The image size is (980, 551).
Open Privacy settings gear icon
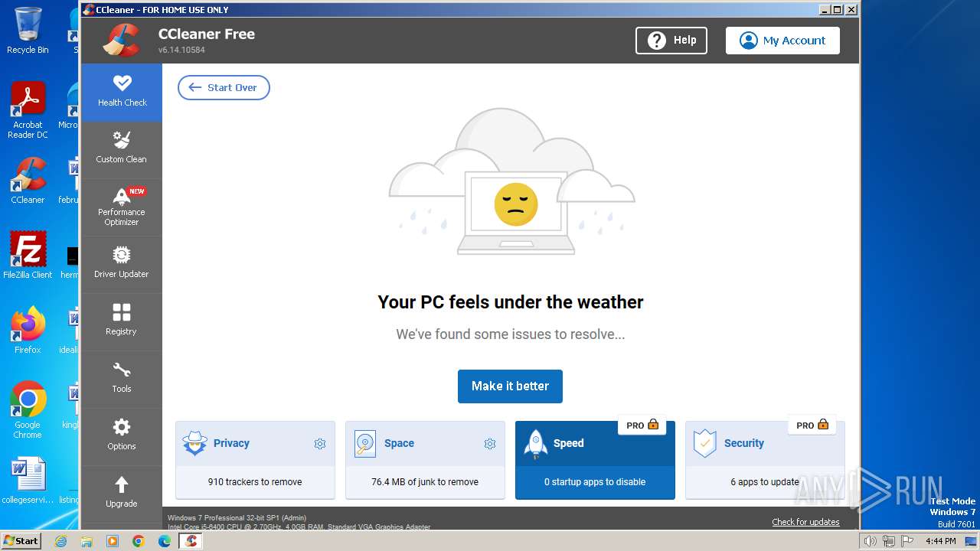pyautogui.click(x=320, y=444)
